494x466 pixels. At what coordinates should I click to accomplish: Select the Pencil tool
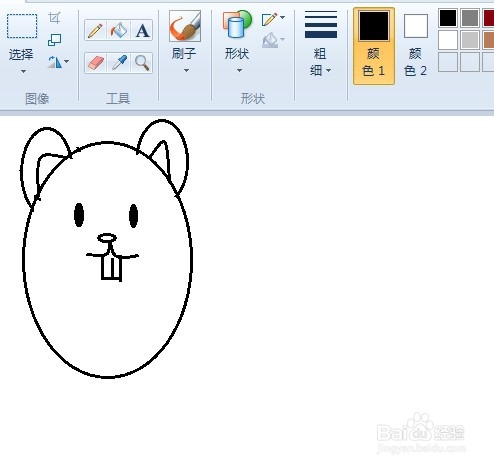tap(96, 30)
